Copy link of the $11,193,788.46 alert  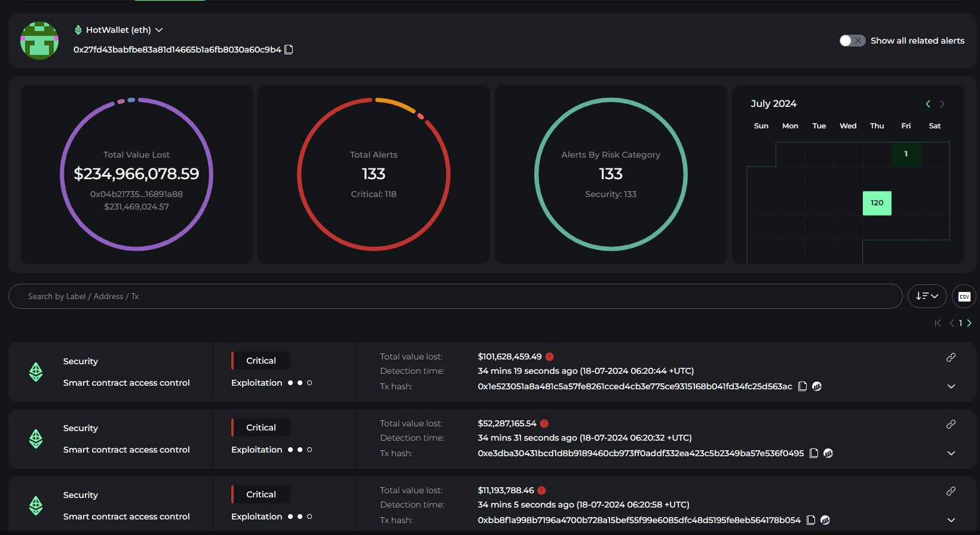(951, 491)
